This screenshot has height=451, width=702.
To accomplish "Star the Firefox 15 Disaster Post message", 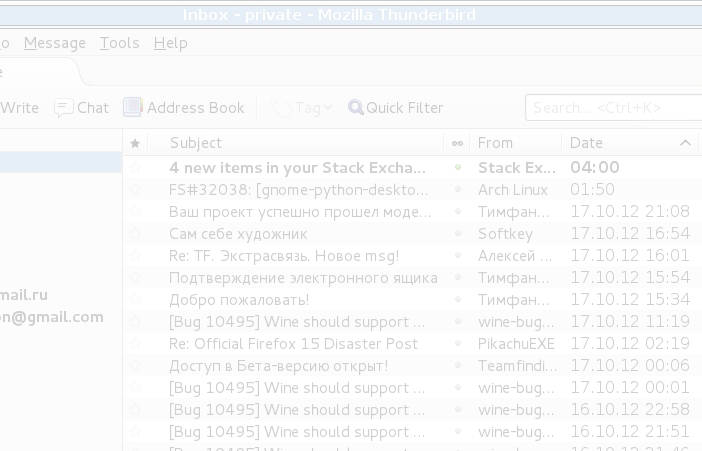I will click(x=135, y=344).
